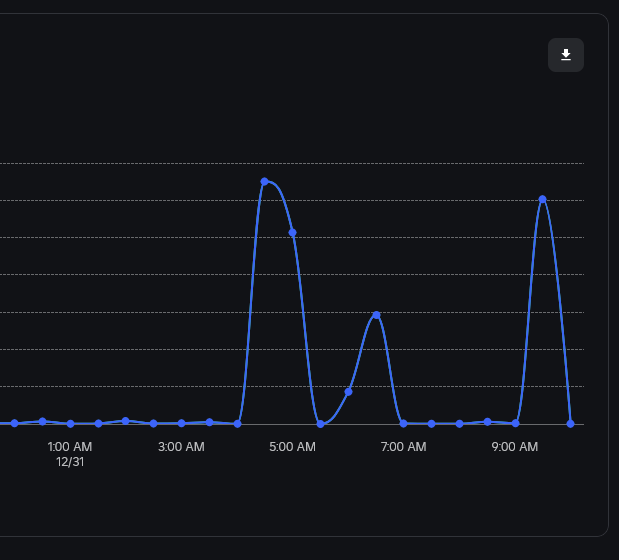Select the data point above 1:00 AM
This screenshot has height=560, width=619.
(70, 424)
